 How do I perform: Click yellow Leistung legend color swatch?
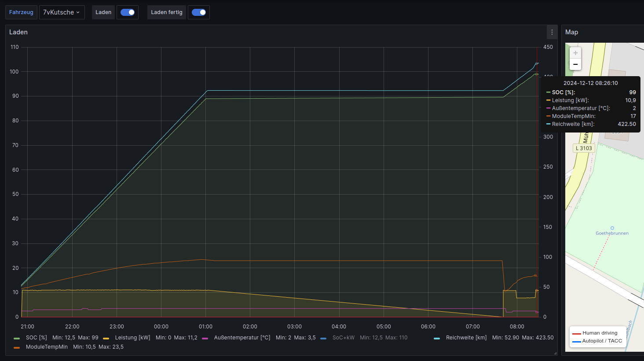[x=106, y=338]
